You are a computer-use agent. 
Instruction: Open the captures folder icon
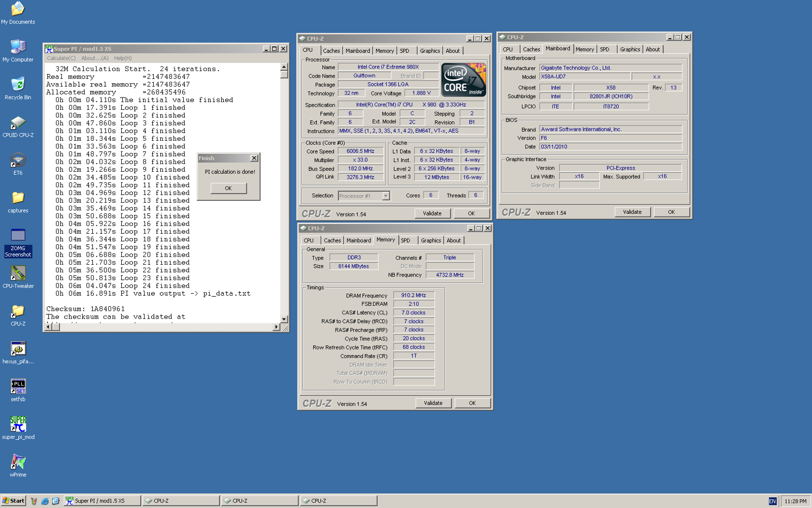click(x=18, y=201)
